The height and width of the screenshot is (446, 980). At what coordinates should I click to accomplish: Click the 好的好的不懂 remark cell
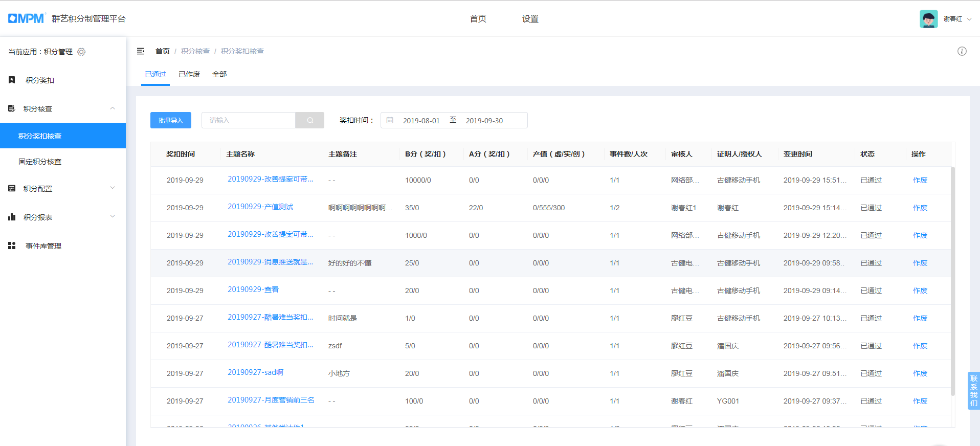350,263
